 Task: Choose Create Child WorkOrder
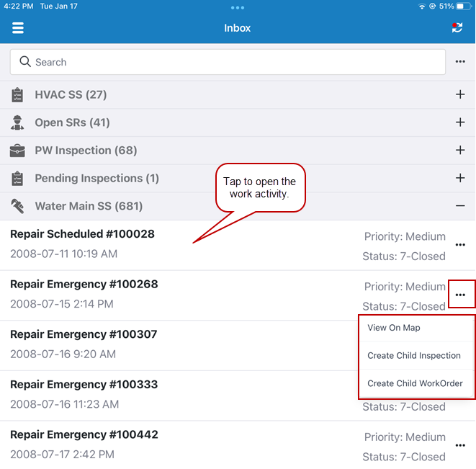coord(416,383)
